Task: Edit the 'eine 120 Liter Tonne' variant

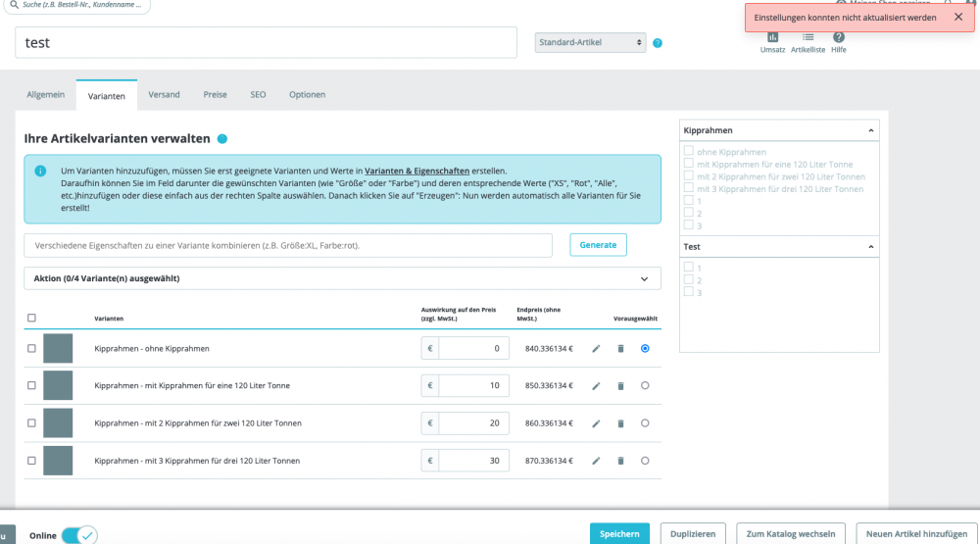Action: tap(596, 386)
